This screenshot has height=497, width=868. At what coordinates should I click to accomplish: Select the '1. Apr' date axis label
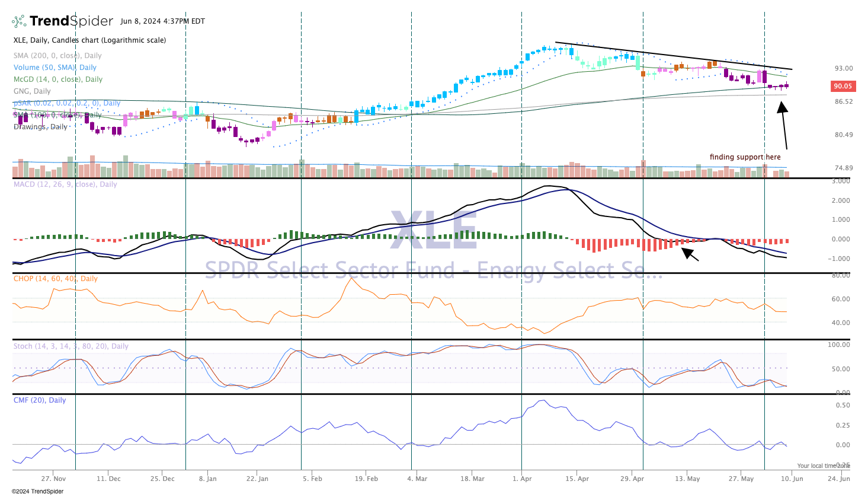point(523,479)
